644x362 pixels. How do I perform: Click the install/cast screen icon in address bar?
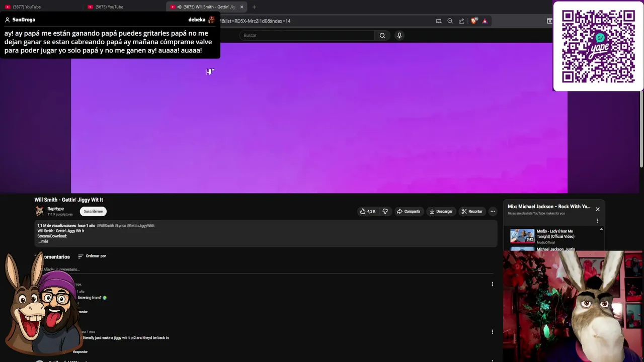click(x=439, y=21)
